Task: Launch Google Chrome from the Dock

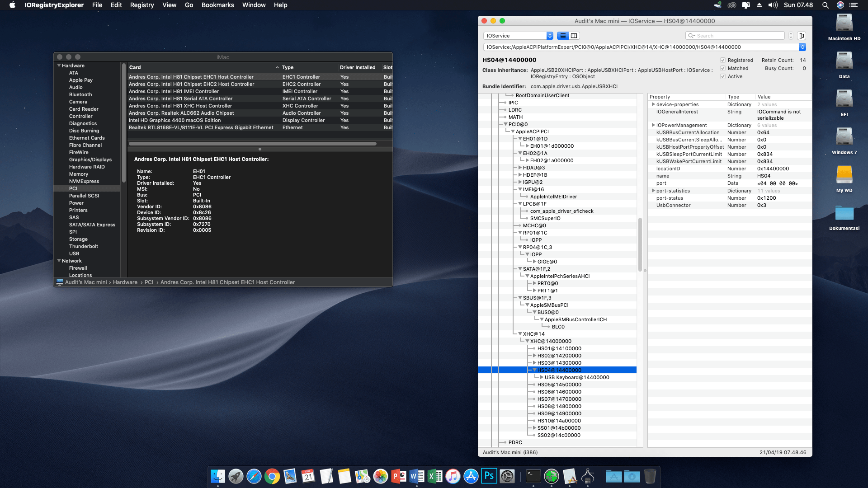Action: (272, 476)
